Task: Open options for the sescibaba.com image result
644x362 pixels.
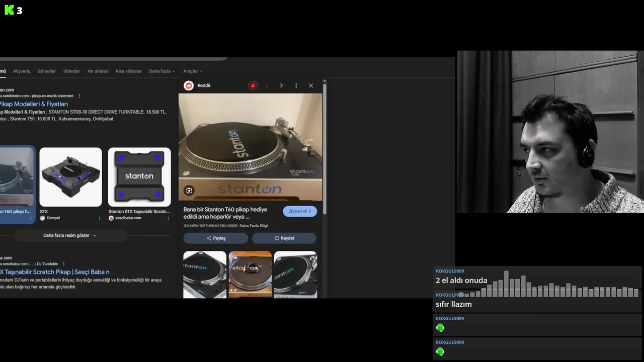Action: point(168,218)
